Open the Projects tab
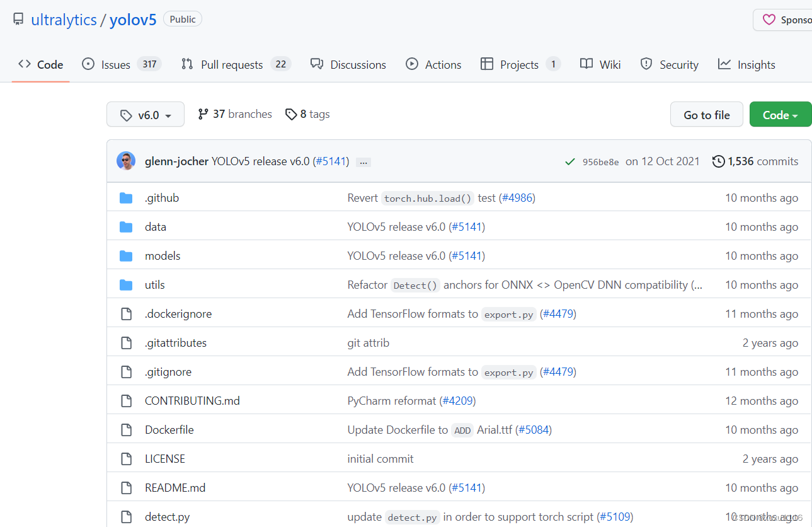 [520, 64]
